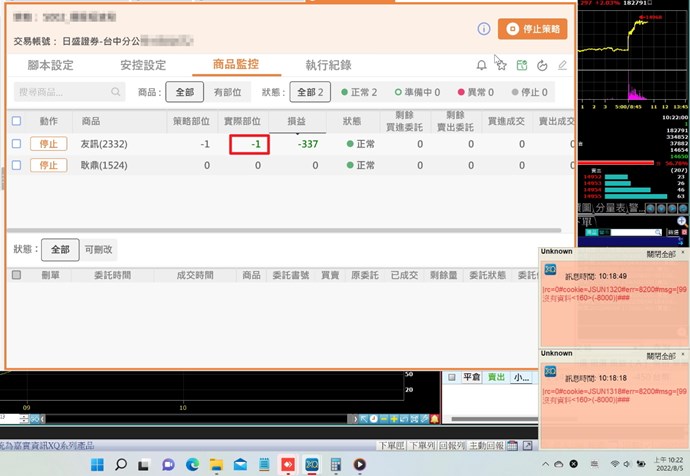Screen dimensions: 690x476
Task: Toggle select-all checkbox in order list header
Action: (16, 274)
